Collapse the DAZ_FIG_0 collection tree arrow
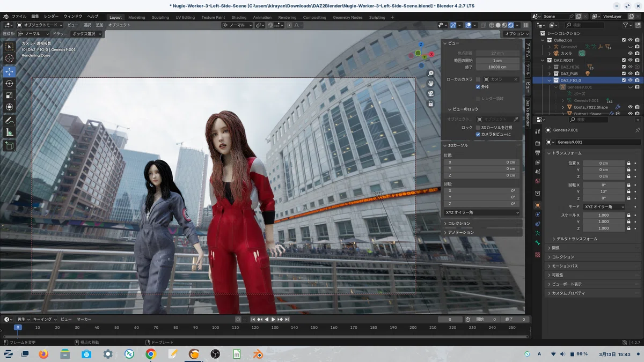644x362 pixels. 549,80
